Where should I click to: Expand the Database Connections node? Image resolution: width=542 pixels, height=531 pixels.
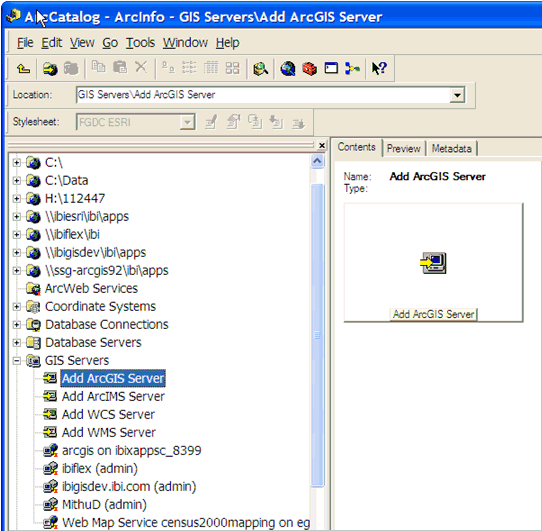[x=16, y=325]
